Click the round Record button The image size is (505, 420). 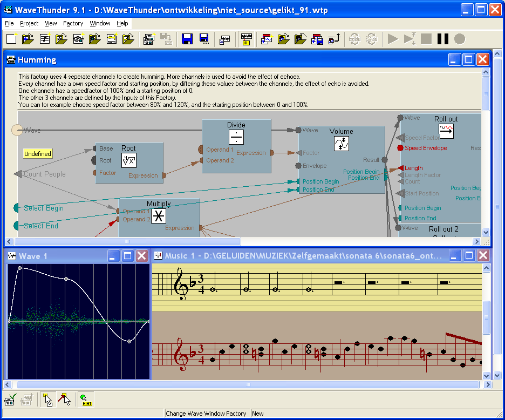pyautogui.click(x=460, y=39)
